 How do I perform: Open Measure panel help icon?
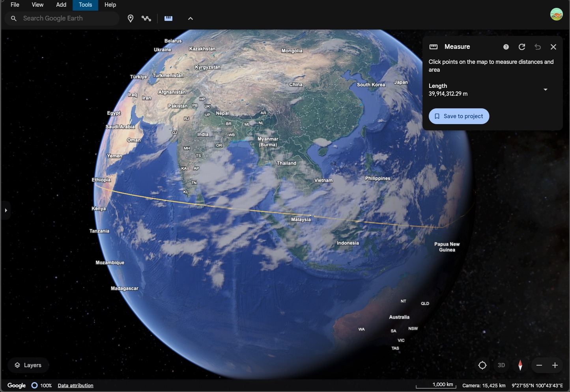tap(506, 47)
